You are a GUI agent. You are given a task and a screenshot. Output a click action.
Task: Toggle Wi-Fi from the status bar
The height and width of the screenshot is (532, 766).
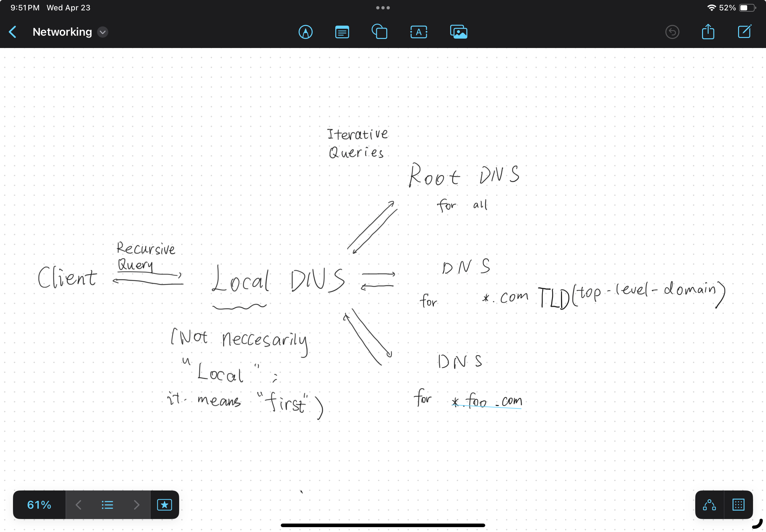(712, 7)
